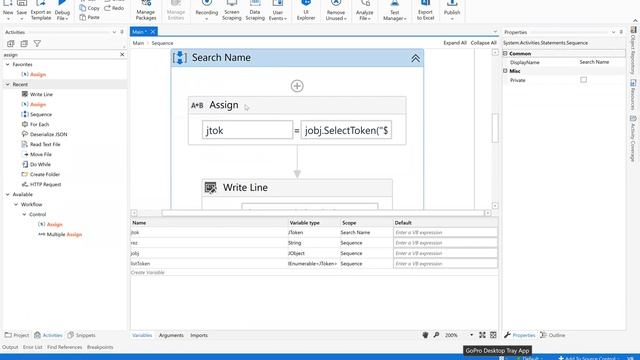Image resolution: width=640 pixels, height=360 pixels.
Task: Collapse the Misc properties group
Action: click(505, 71)
